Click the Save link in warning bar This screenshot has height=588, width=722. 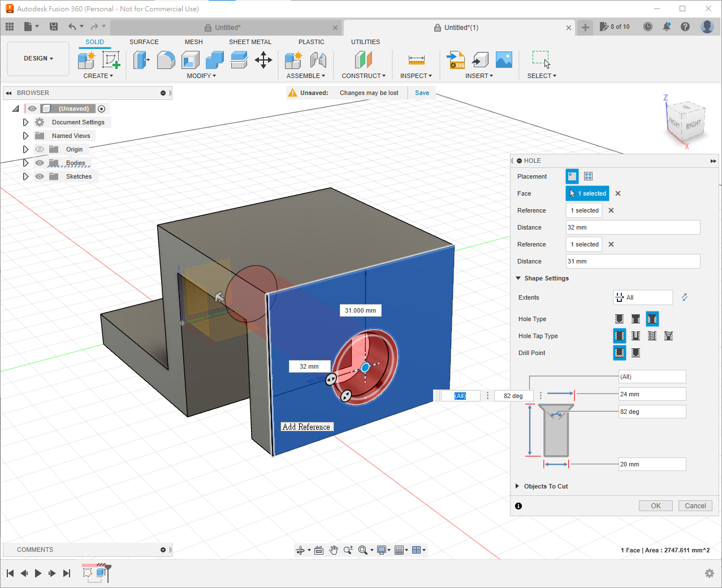pos(422,93)
